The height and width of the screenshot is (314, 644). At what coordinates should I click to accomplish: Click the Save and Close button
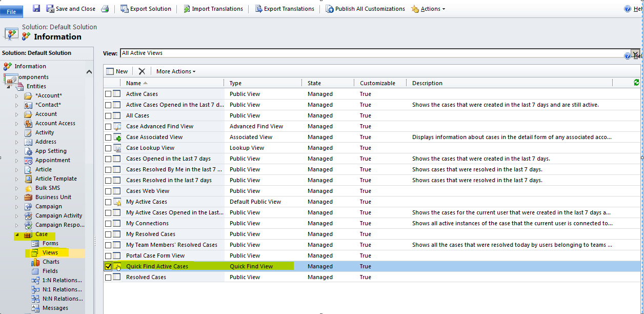[x=71, y=8]
